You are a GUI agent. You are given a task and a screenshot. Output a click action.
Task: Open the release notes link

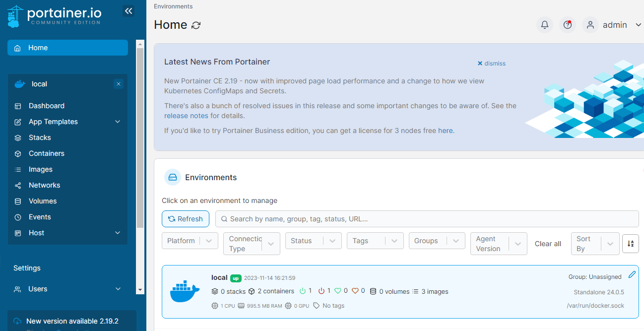186,116
